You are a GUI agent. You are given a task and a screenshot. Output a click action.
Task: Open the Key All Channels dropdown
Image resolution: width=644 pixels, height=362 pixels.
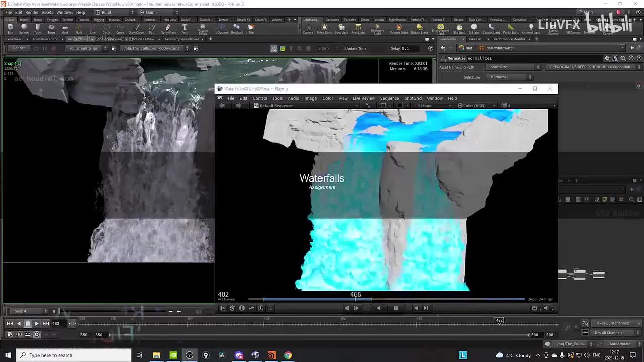[x=610, y=333]
